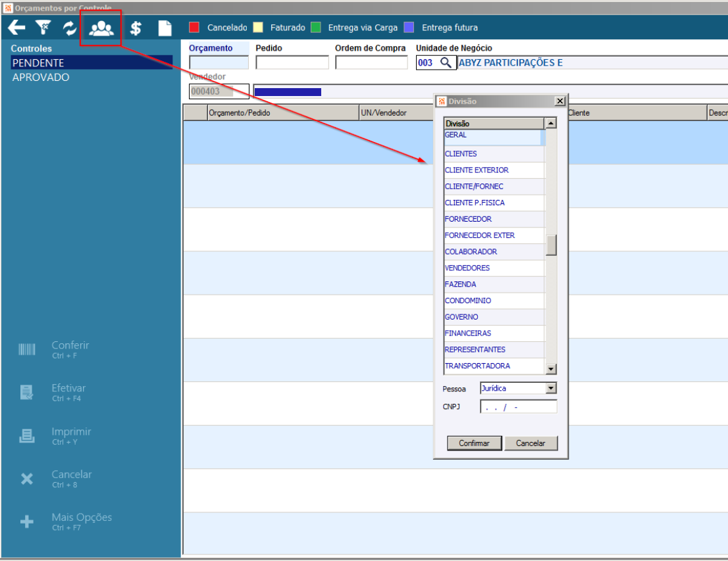Click the Unidade de Negócio code 003
728x561 pixels.
[x=425, y=62]
